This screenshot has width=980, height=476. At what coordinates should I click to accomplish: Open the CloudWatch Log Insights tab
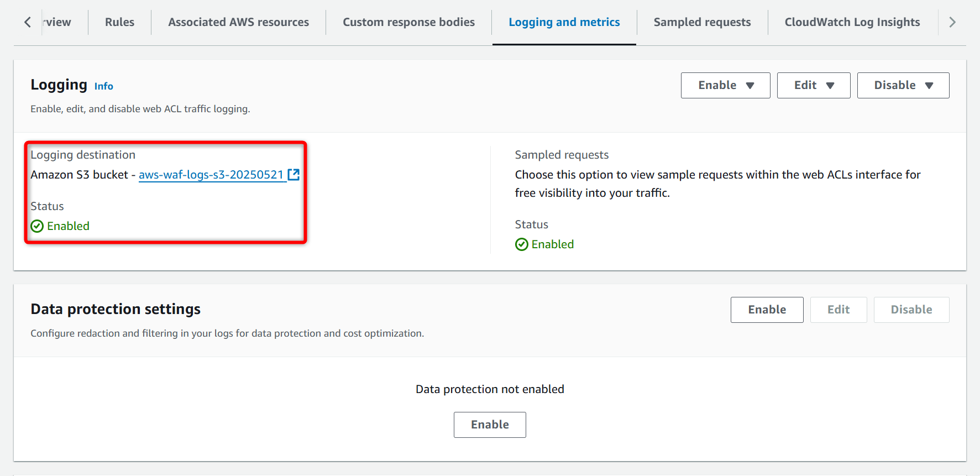(x=852, y=22)
